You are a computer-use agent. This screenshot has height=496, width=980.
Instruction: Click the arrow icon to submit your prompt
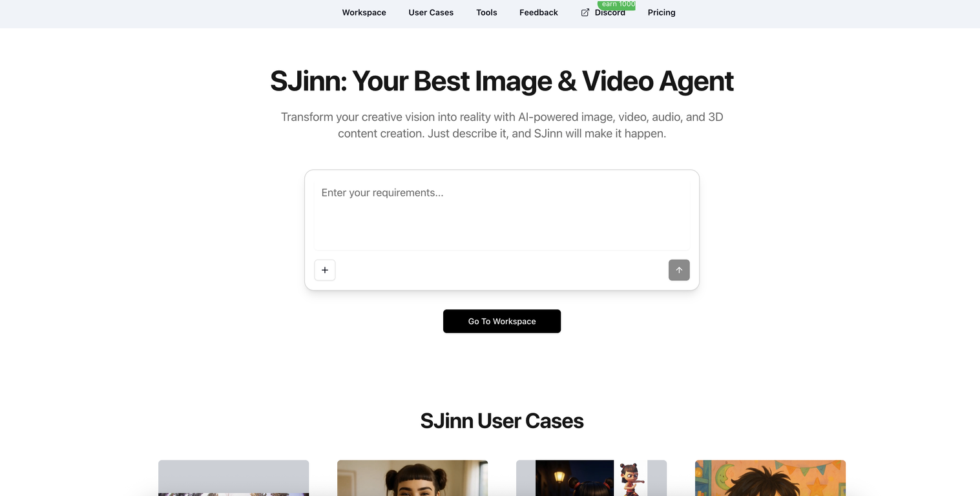pos(679,270)
